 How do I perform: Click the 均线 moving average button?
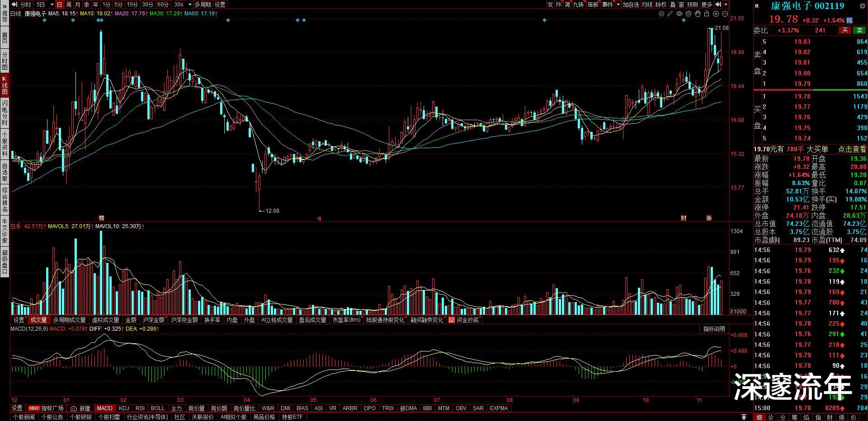pos(647,5)
